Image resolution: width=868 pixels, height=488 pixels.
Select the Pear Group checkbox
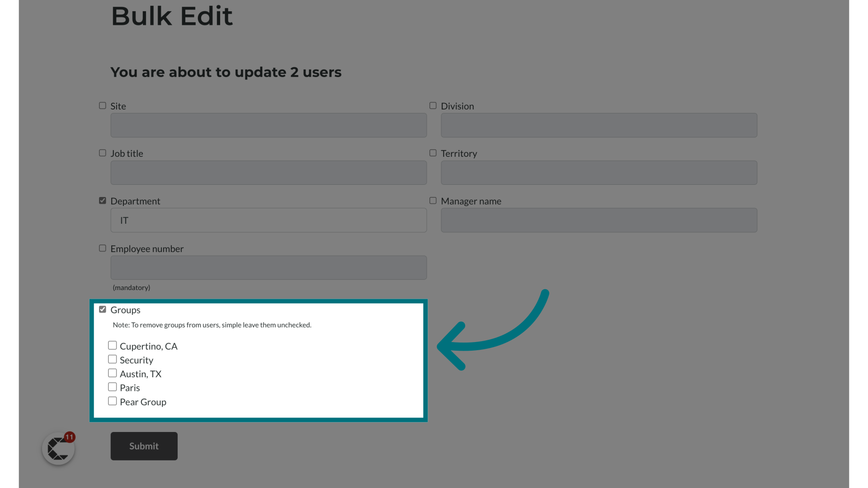pyautogui.click(x=112, y=401)
